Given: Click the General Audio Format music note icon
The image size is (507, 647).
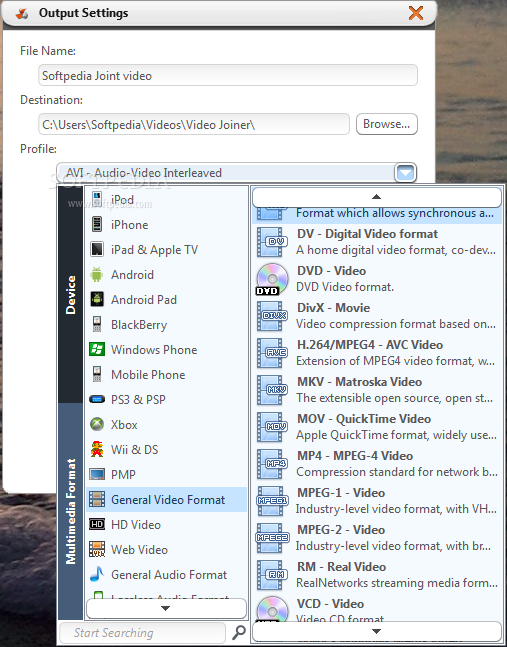Looking at the screenshot, I should coord(97,574).
